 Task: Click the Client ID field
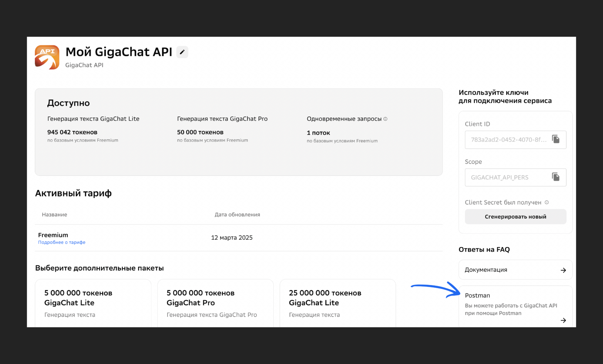click(x=515, y=140)
